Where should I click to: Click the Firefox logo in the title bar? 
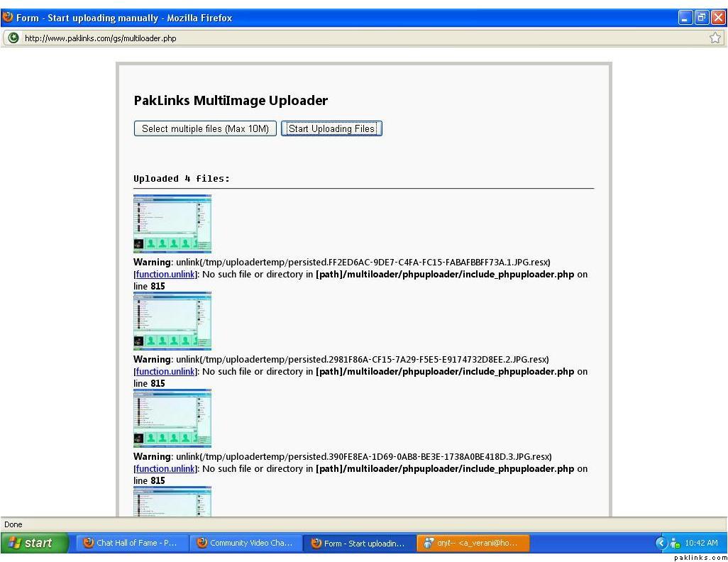(8, 18)
